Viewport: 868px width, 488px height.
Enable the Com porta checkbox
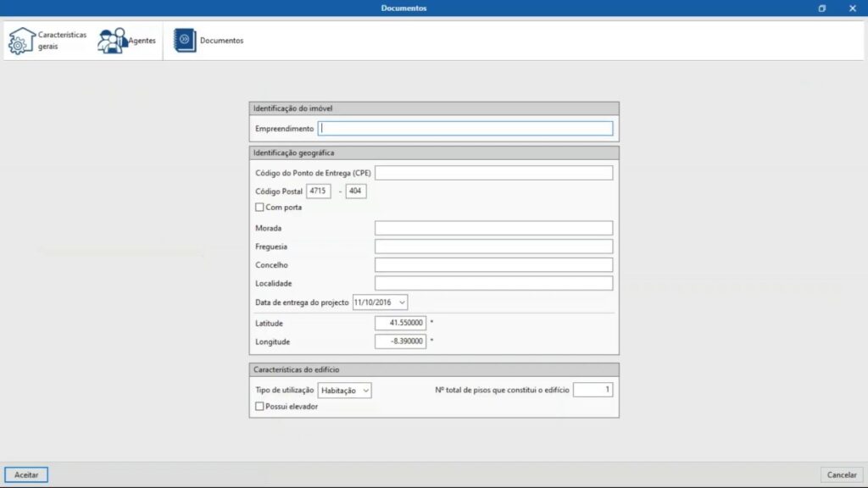260,208
